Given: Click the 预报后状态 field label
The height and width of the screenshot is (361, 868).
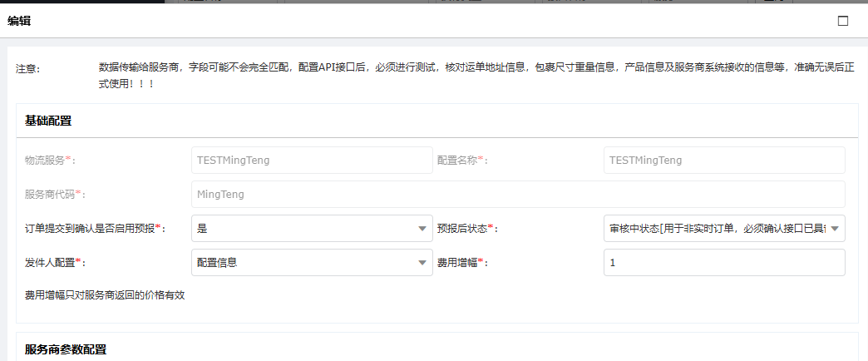Looking at the screenshot, I should click(x=466, y=228).
